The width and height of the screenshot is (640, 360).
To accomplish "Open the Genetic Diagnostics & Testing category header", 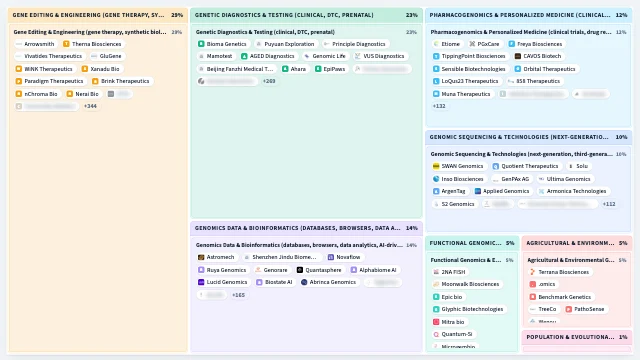I will [307, 15].
